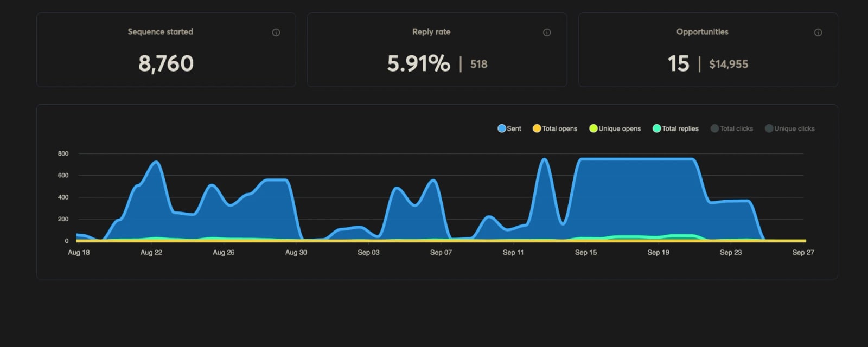The width and height of the screenshot is (868, 347).
Task: Toggle the Unique opens legend item
Action: [615, 128]
